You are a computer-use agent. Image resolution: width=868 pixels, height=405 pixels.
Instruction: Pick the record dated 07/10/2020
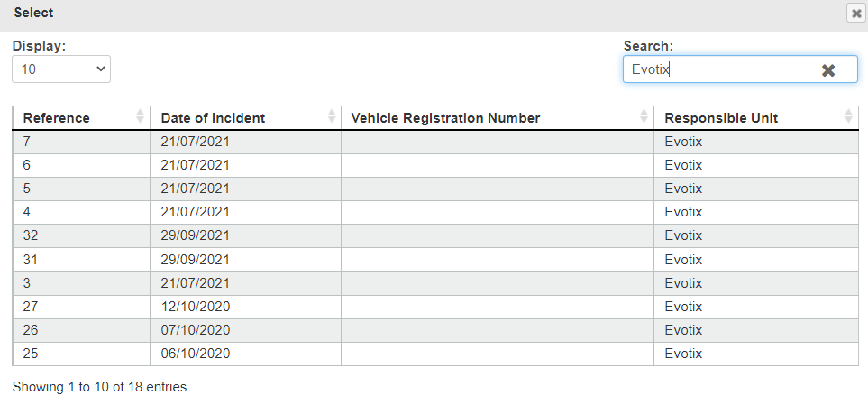pos(196,329)
